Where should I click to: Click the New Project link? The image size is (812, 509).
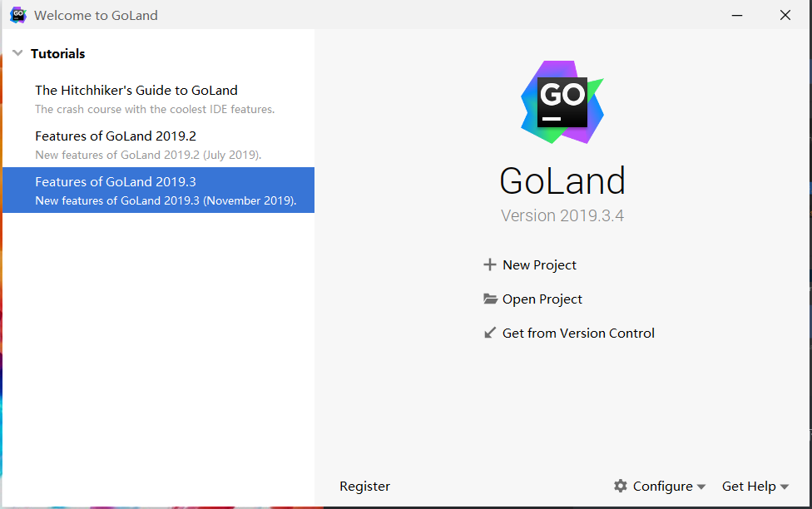pos(539,265)
